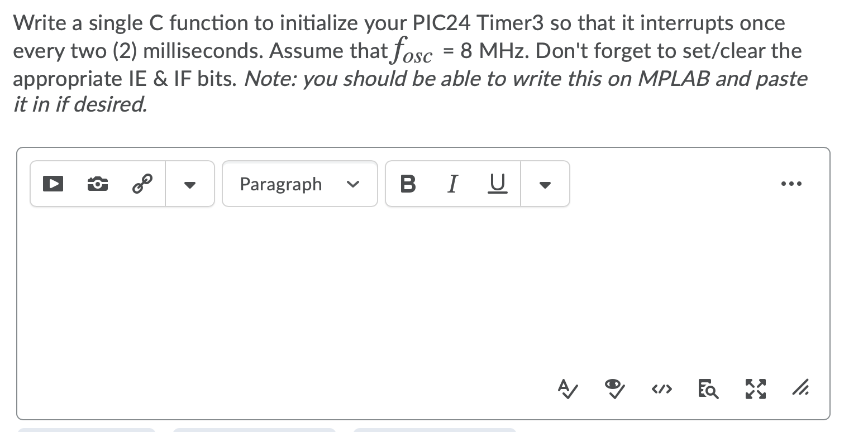Expand the additional text formatting dropdown

coord(545,184)
